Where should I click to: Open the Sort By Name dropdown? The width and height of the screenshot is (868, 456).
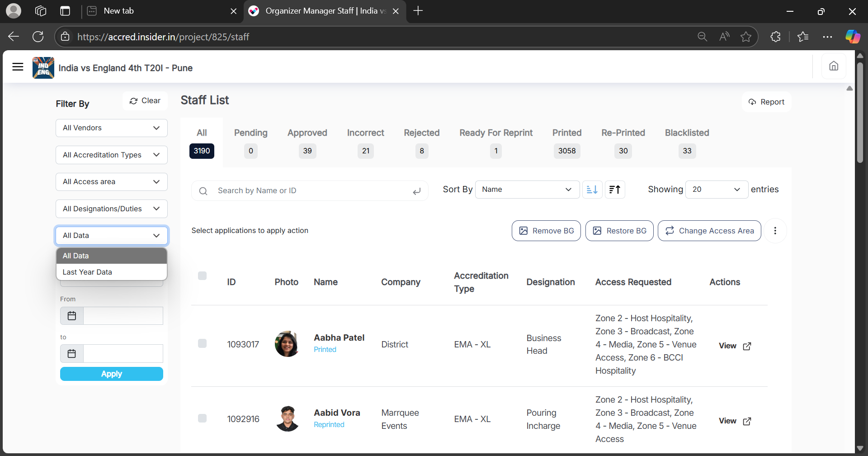coord(527,190)
